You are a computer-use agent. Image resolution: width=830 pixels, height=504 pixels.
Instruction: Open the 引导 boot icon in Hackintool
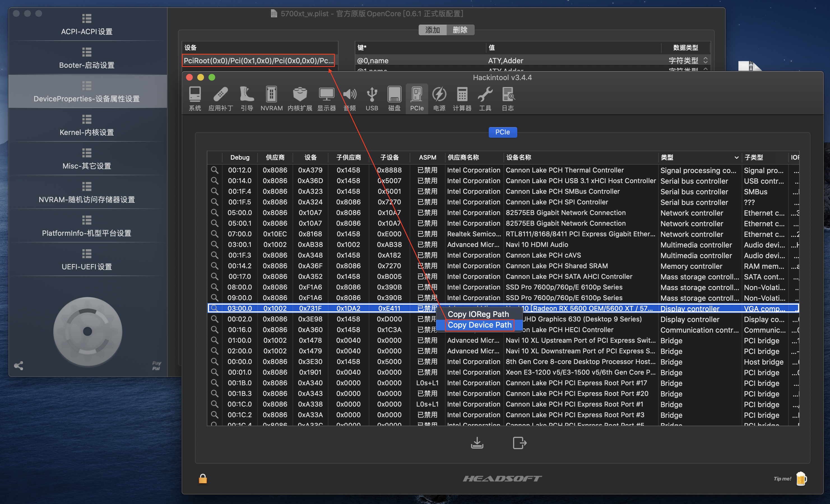[247, 99]
